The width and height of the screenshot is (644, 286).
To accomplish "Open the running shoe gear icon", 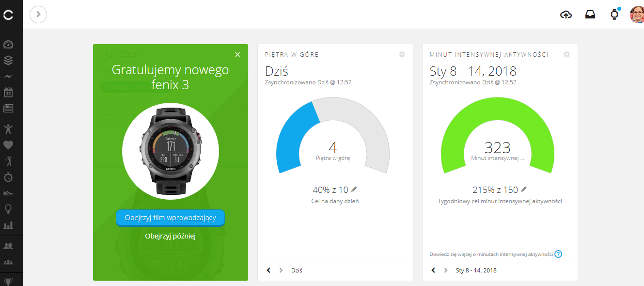I will 8,193.
